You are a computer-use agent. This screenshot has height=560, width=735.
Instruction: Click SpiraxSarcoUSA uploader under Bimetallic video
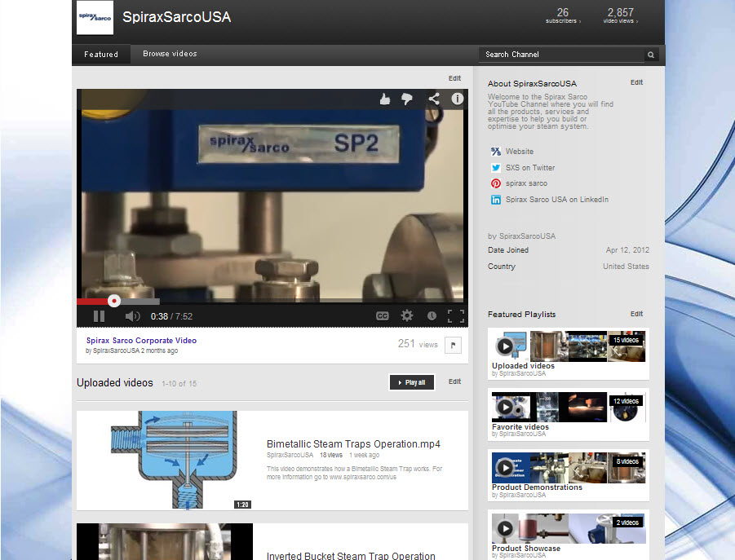290,455
